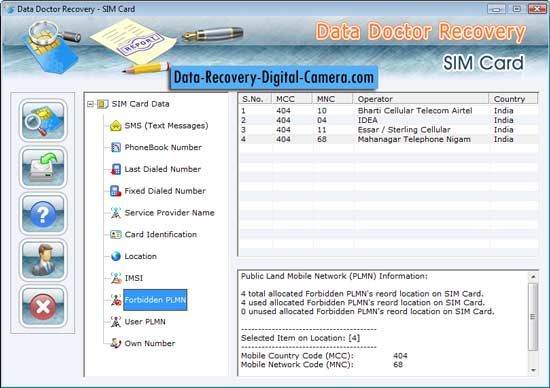Click the Card Identification icon
The height and width of the screenshot is (388, 550).
pyautogui.click(x=115, y=234)
